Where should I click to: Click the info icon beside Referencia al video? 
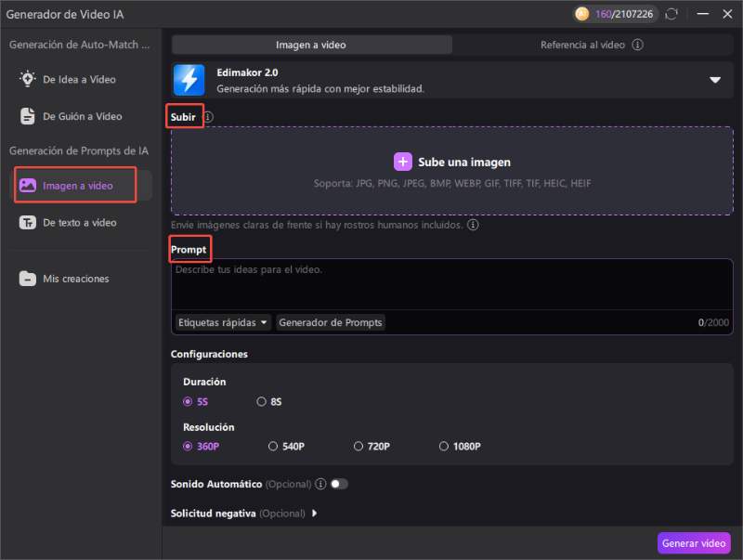638,45
